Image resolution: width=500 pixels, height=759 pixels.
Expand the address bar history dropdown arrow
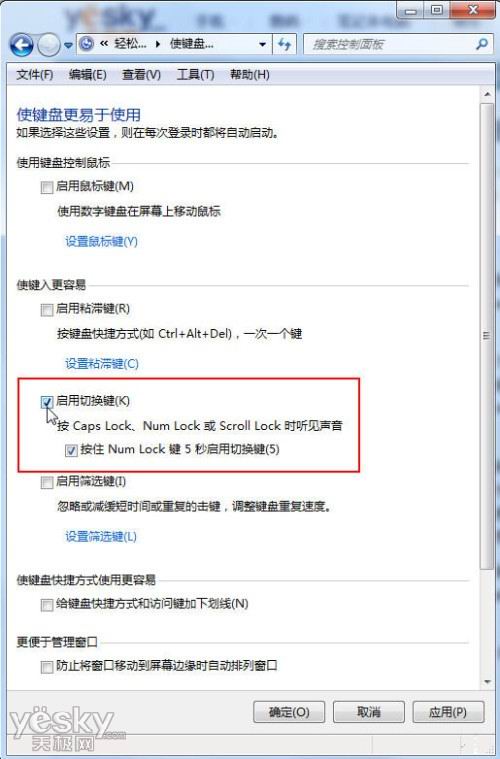(x=262, y=45)
